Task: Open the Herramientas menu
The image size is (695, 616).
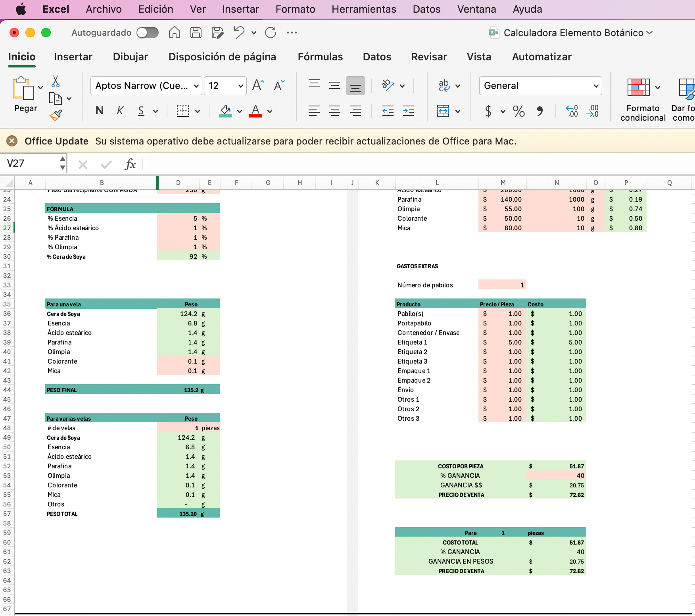Action: (364, 9)
